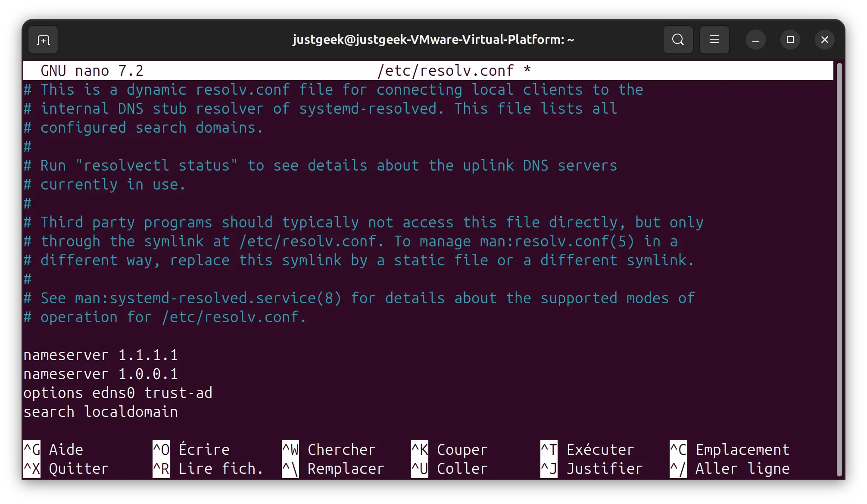Click the comment line 'currently in use.'
Image resolution: width=867 pixels, height=504 pixels.
click(105, 184)
